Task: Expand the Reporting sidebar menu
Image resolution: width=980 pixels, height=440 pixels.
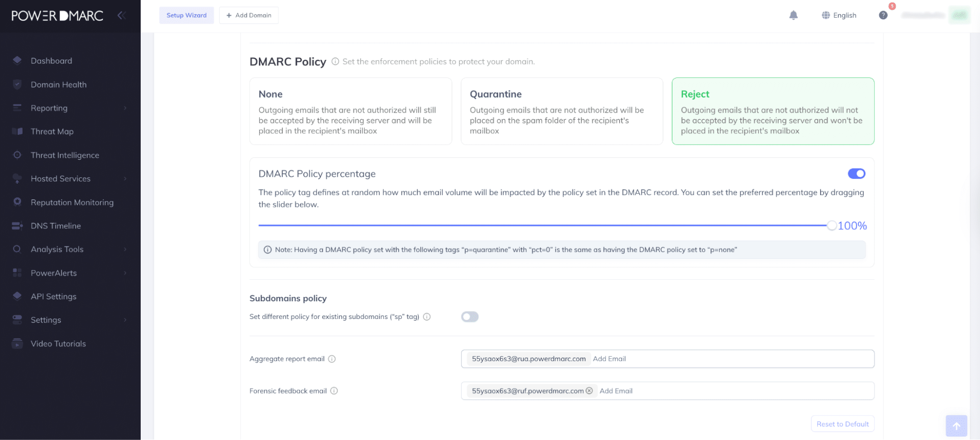Action: 49,108
